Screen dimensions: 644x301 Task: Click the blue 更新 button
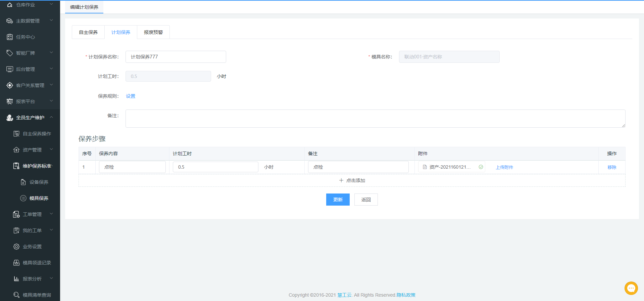(x=338, y=200)
